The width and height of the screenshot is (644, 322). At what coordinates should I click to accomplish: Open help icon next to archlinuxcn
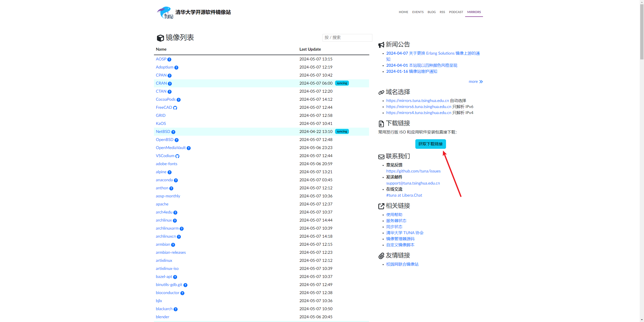[x=179, y=237]
